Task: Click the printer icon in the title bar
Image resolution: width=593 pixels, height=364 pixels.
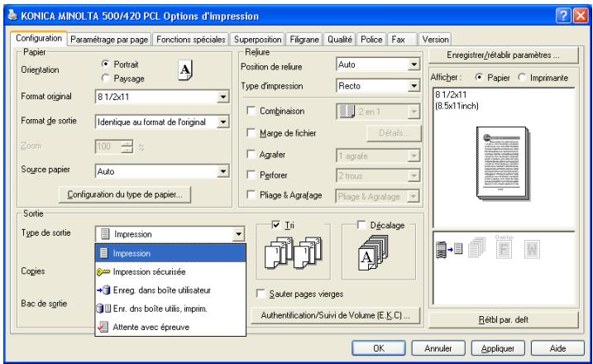Action: tap(12, 16)
